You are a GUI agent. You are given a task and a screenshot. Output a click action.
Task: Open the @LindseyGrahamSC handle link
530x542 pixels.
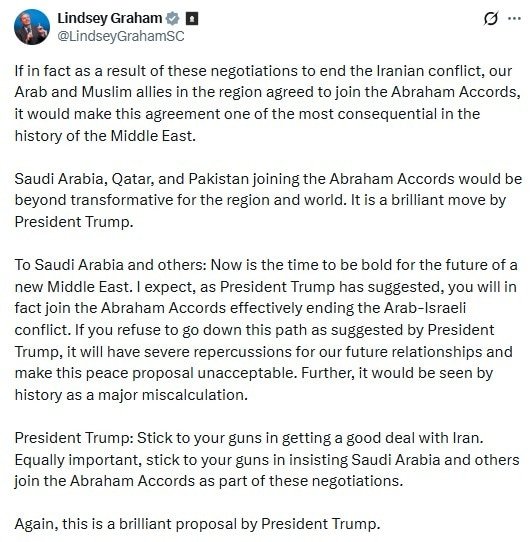[x=121, y=36]
